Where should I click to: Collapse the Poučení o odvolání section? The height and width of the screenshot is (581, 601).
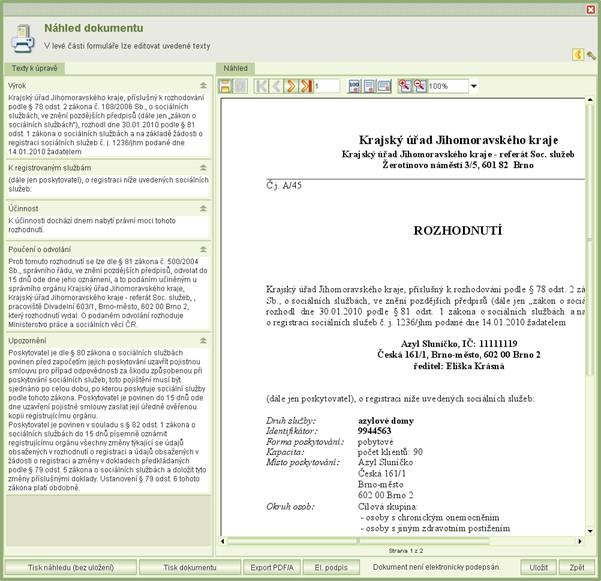coord(203,249)
